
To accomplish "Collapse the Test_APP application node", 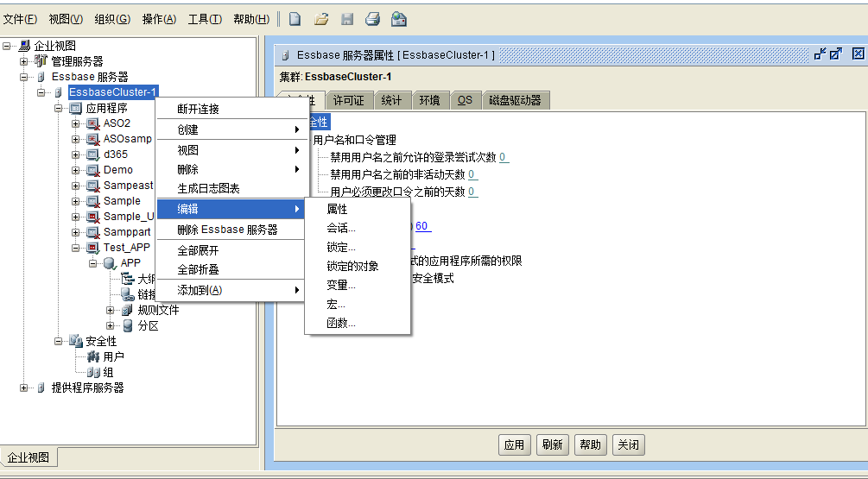I will pyautogui.click(x=75, y=248).
